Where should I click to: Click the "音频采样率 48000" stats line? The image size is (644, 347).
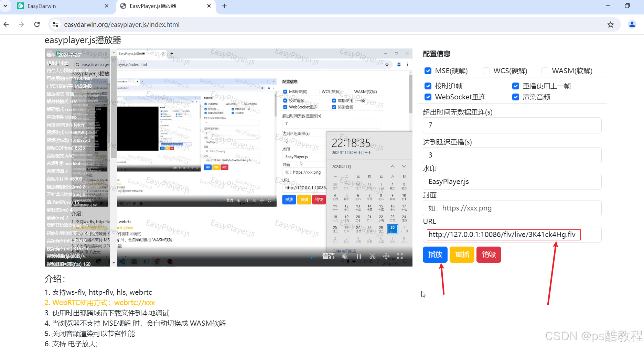point(64,179)
